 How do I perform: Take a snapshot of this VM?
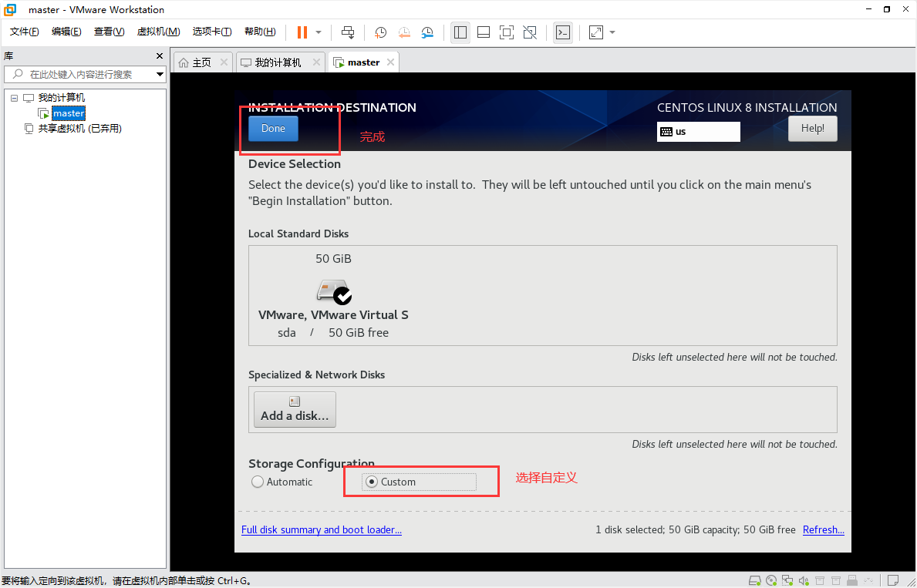coord(381,32)
